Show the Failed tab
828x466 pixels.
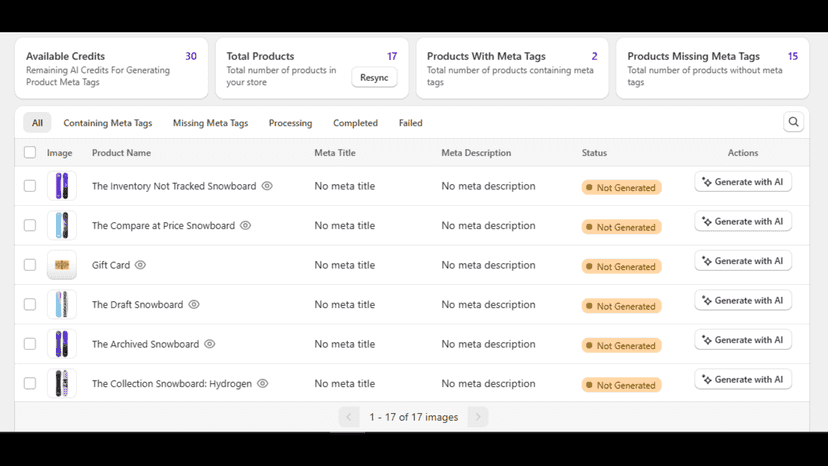(410, 123)
